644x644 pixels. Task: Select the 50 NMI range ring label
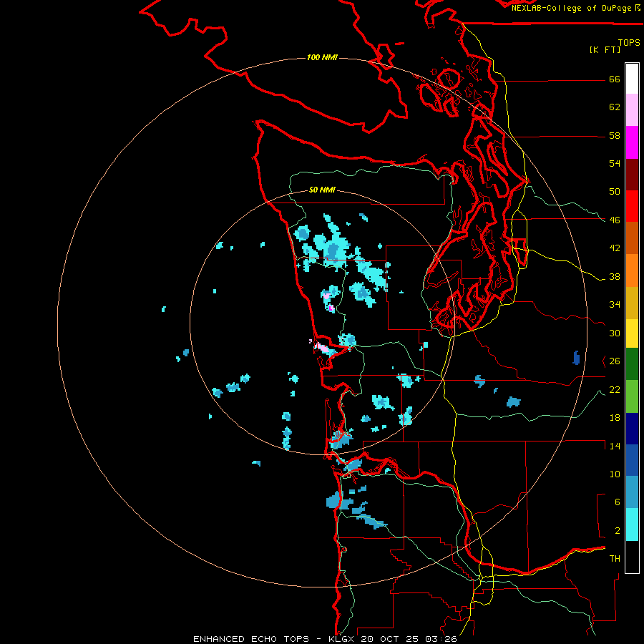tap(322, 190)
